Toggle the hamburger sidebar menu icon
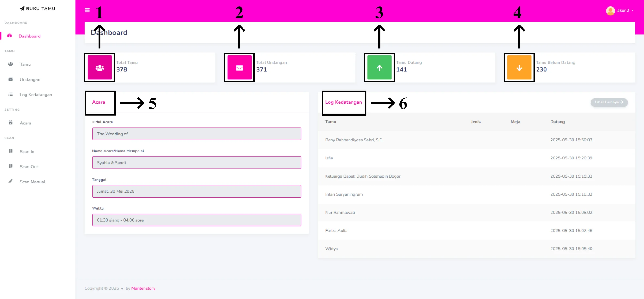The height and width of the screenshot is (299, 644). coord(87,10)
